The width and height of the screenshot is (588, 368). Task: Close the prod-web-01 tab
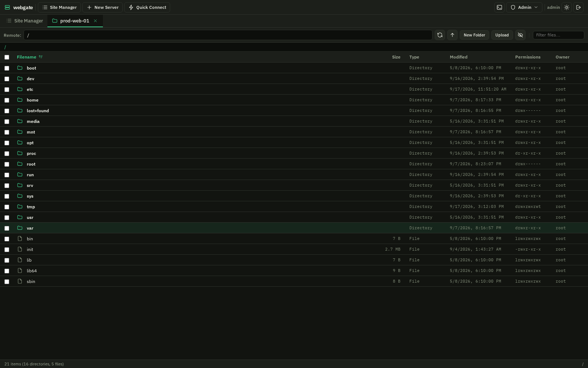pos(95,21)
